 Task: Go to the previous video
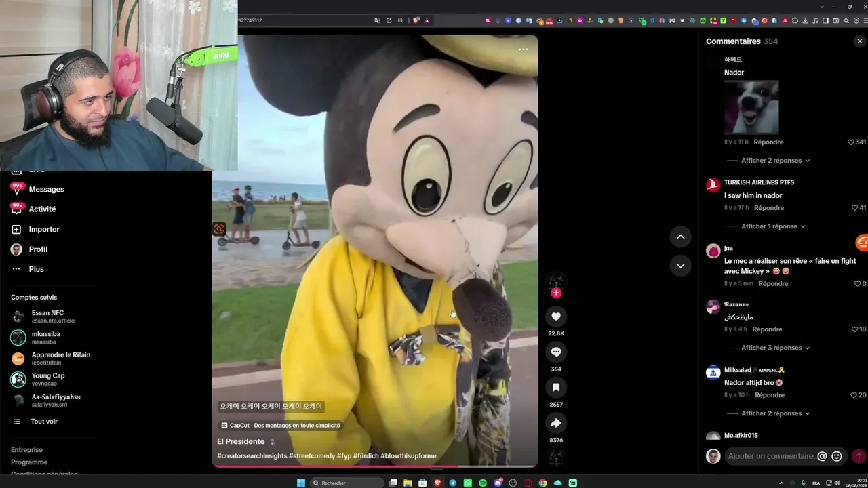[x=680, y=237]
